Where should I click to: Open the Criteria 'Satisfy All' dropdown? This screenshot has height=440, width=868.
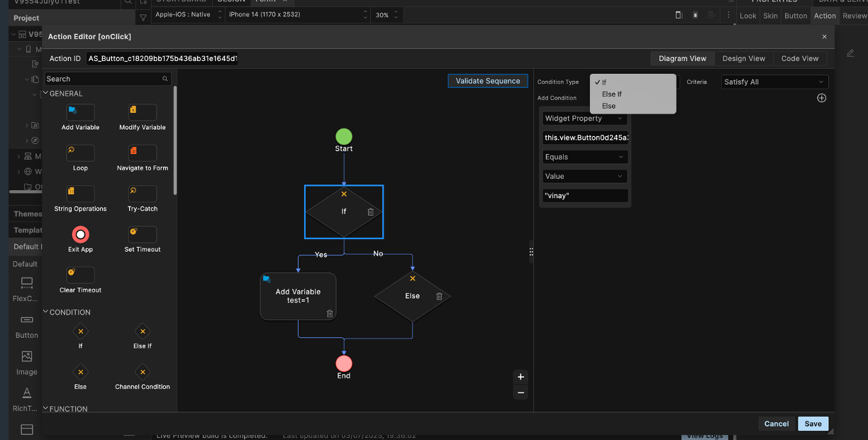tap(774, 82)
